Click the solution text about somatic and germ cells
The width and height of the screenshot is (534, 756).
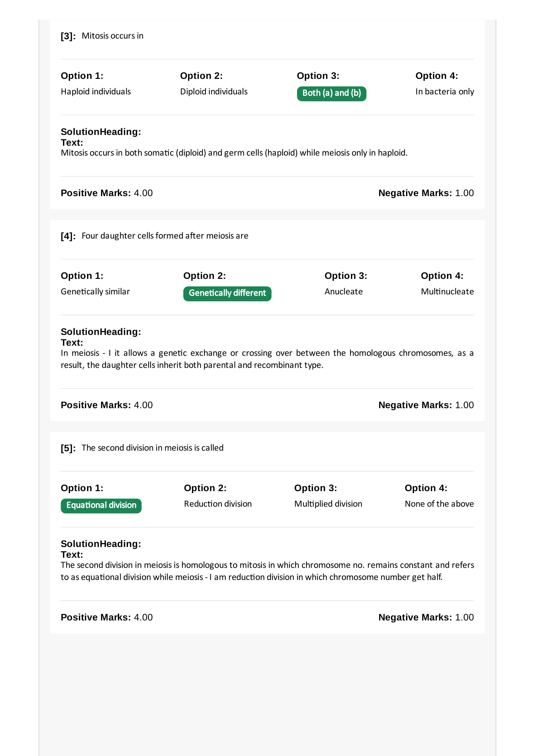[234, 153]
